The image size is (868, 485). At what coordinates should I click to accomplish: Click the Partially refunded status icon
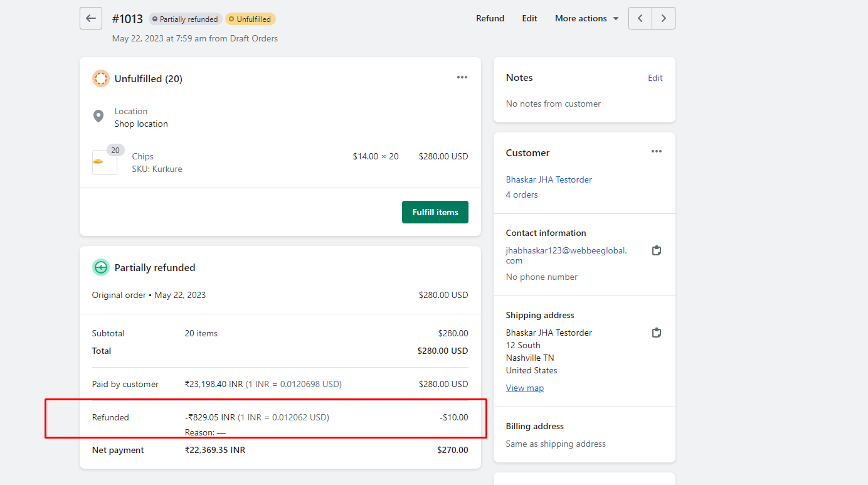100,267
